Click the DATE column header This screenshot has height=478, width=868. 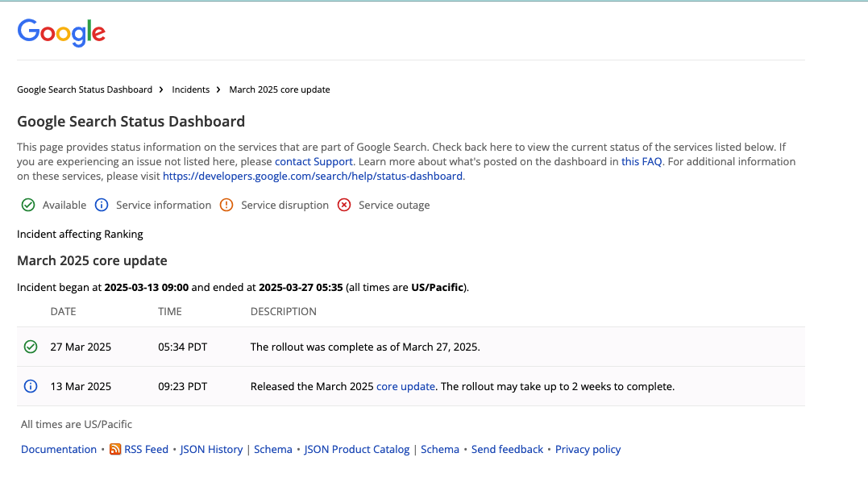pyautogui.click(x=63, y=311)
